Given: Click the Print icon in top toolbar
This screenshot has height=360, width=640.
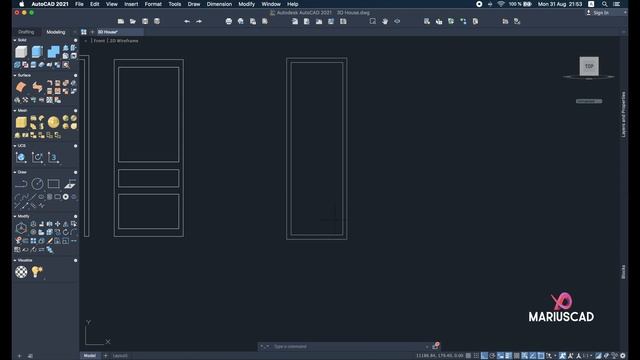Looking at the screenshot, I should (229, 21).
